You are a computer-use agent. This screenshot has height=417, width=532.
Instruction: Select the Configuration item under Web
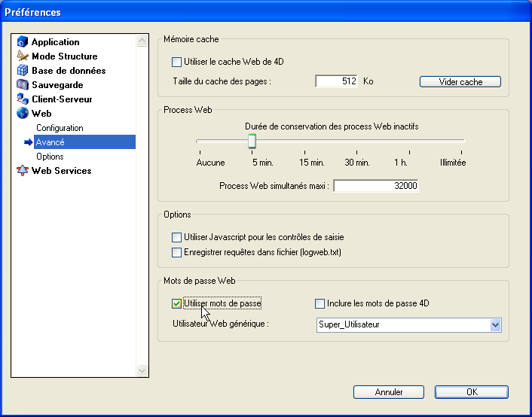[60, 128]
